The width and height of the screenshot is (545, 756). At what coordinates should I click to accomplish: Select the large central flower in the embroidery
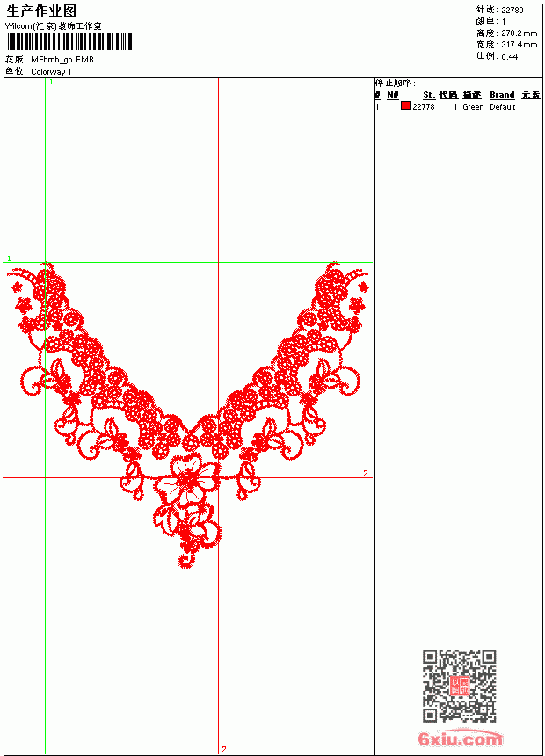tap(188, 479)
